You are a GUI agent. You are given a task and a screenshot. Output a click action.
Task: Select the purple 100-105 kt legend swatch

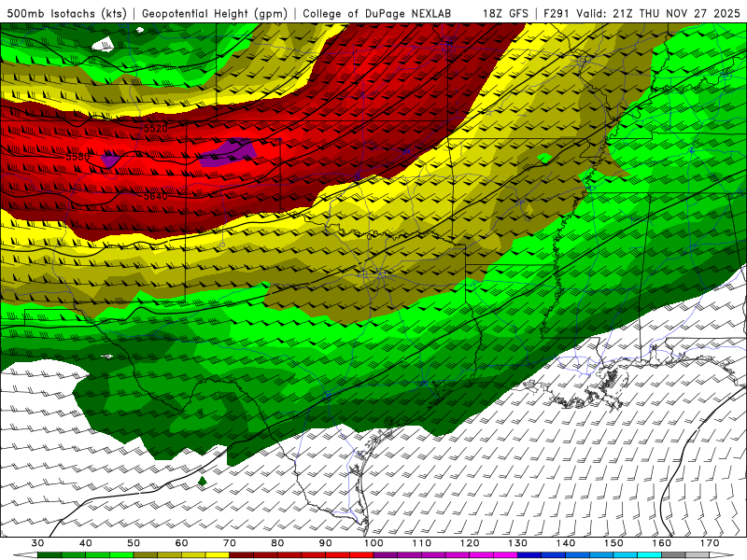point(386,554)
